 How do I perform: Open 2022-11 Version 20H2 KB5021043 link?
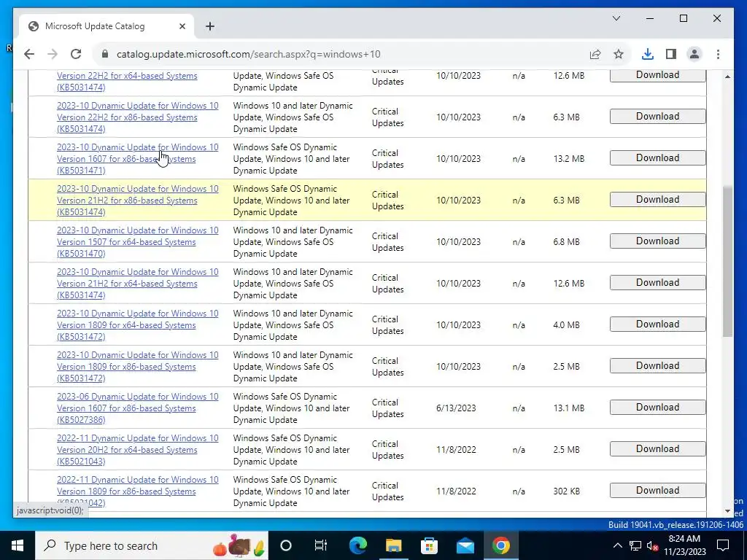(138, 449)
